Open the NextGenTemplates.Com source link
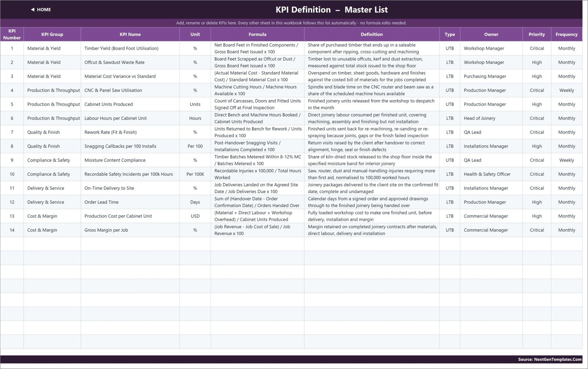This screenshot has width=588, height=369. click(x=550, y=359)
